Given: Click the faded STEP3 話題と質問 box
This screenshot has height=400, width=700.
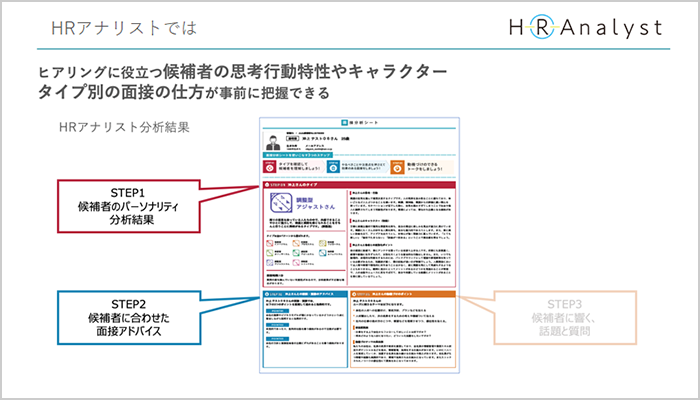Looking at the screenshot, I should coord(565,317).
